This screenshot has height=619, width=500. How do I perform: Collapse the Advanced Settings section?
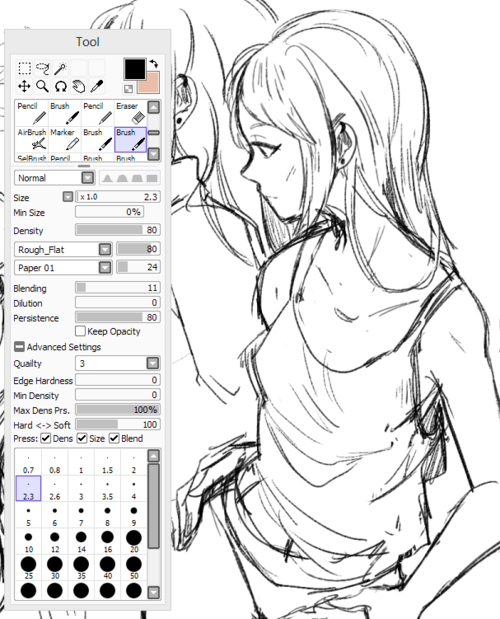(19, 347)
